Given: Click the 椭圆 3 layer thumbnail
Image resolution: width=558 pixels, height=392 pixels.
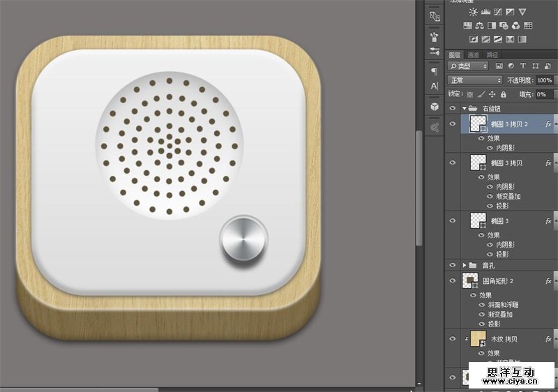Looking at the screenshot, I should [478, 221].
